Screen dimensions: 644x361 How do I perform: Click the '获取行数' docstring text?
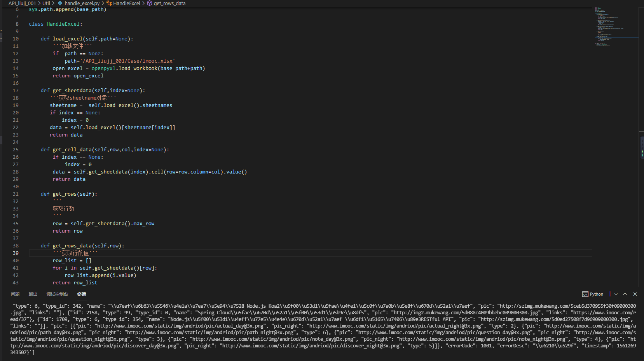[x=64, y=209]
